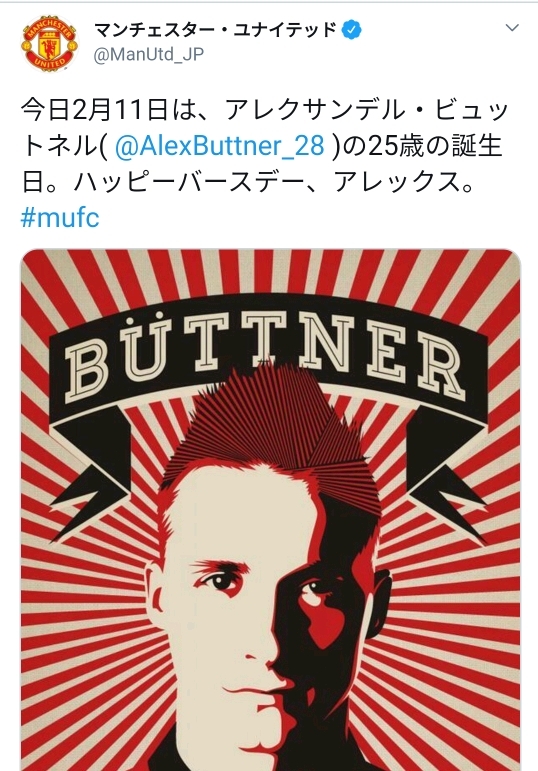
Task: Click the red sunburst rays above the banner
Action: pyautogui.click(x=270, y=273)
